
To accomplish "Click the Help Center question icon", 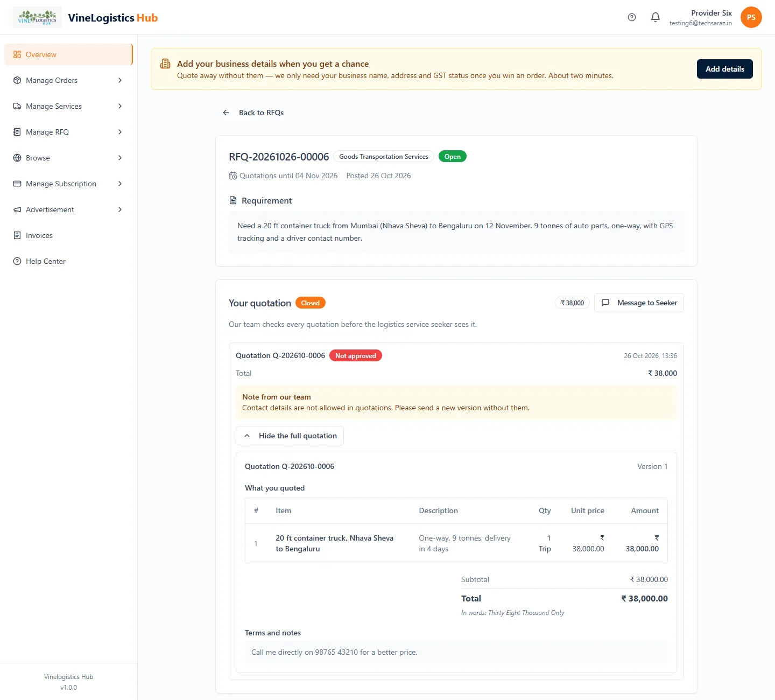I will pos(17,261).
